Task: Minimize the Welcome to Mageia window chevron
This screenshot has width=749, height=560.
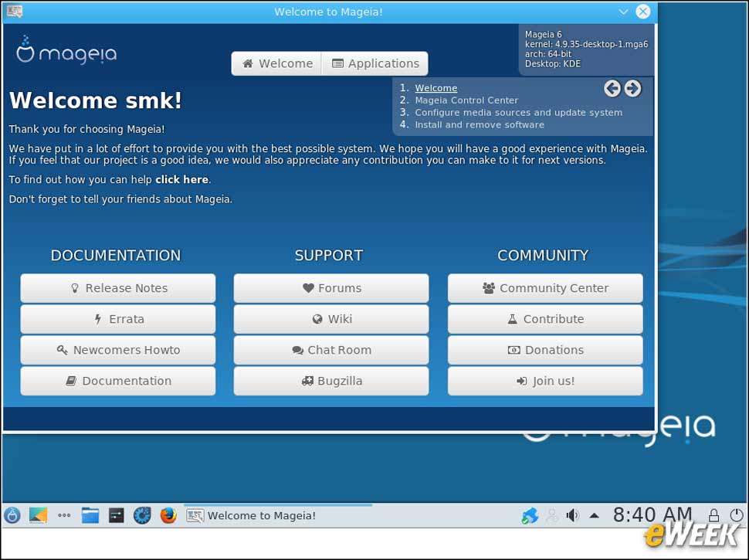Action: click(623, 12)
